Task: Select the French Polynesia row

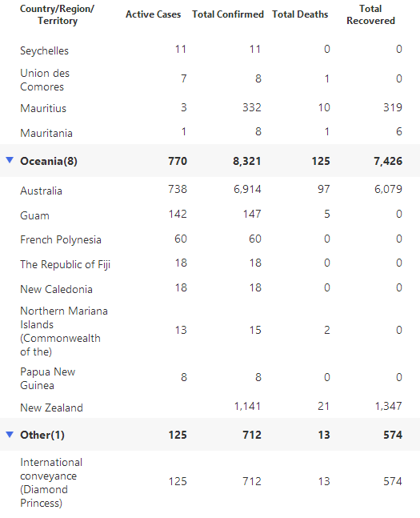Action: tap(210, 239)
